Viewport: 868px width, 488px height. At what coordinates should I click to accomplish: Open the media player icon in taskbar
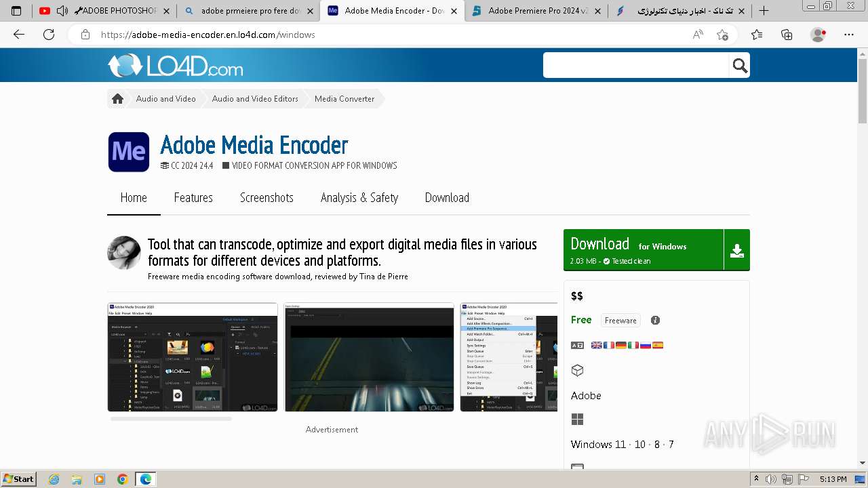point(100,479)
